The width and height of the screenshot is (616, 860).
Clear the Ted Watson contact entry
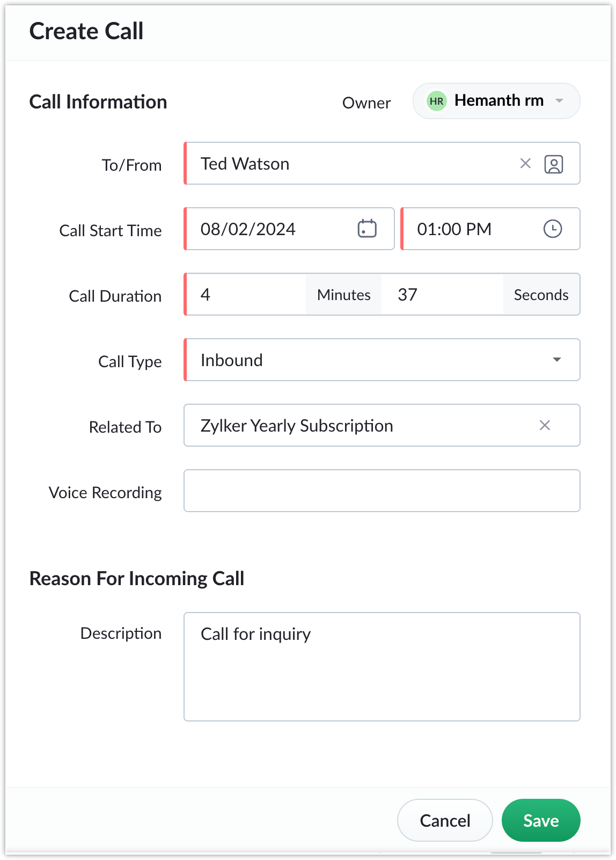525,164
